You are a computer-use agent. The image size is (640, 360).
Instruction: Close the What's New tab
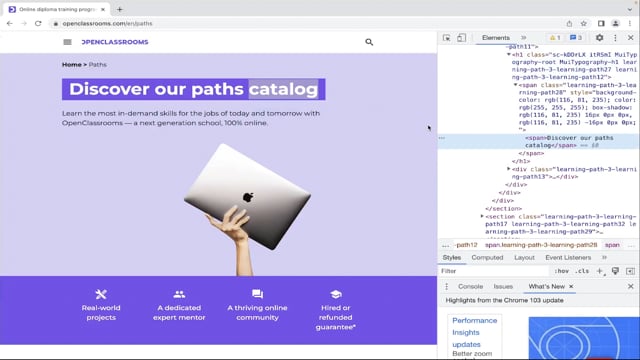[x=571, y=287]
